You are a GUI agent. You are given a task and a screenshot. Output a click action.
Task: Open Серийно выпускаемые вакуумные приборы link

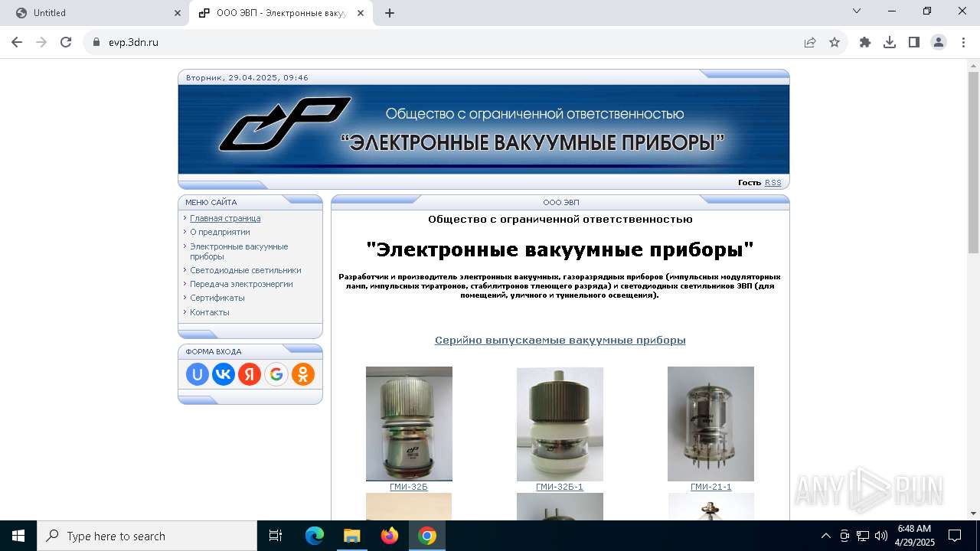560,341
